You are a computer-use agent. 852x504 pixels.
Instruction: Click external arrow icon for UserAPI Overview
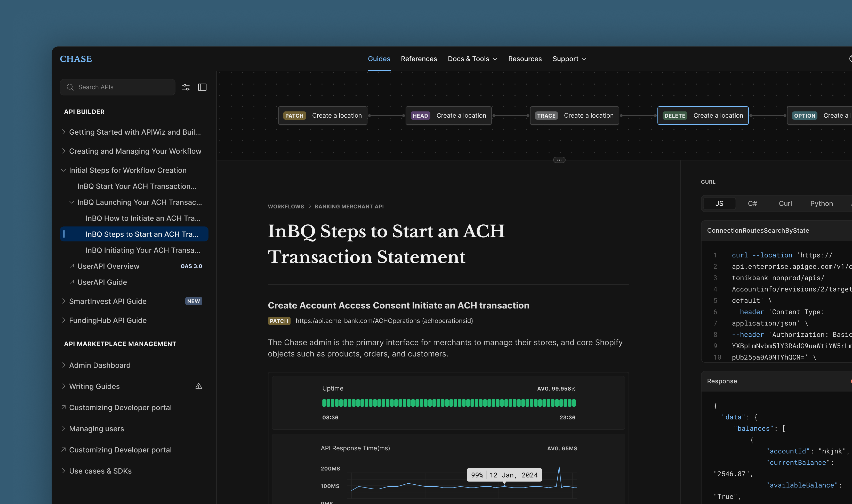coord(72,266)
